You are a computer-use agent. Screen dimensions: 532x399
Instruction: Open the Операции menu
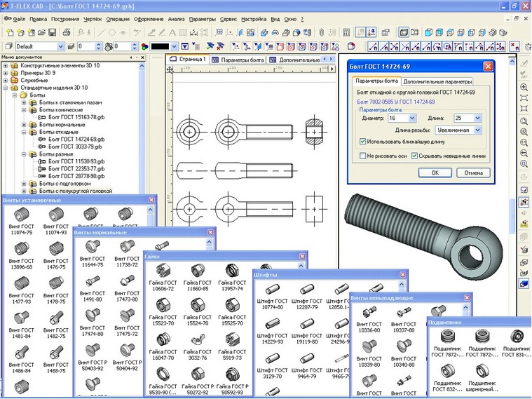(118, 20)
